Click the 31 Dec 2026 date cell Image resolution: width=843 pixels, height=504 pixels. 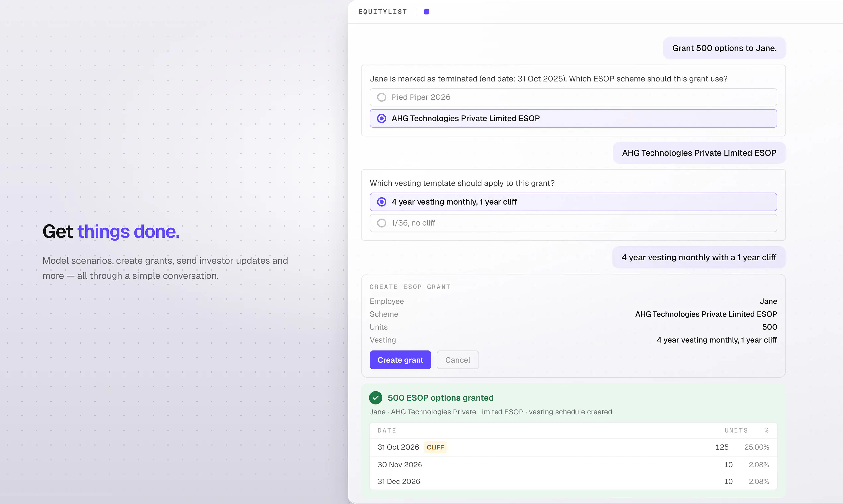(399, 481)
